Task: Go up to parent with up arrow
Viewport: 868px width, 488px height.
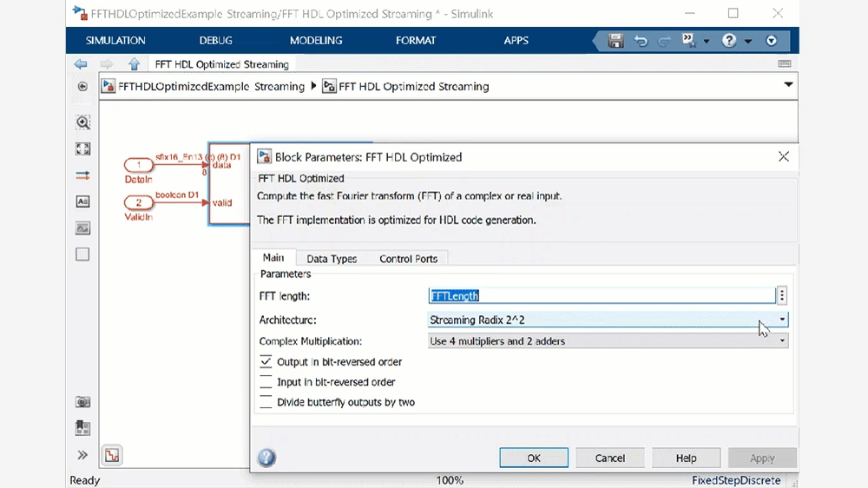Action: (134, 63)
